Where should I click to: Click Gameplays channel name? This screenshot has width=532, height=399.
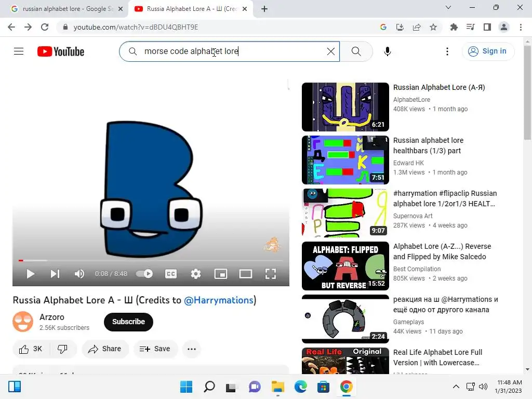[x=408, y=322]
